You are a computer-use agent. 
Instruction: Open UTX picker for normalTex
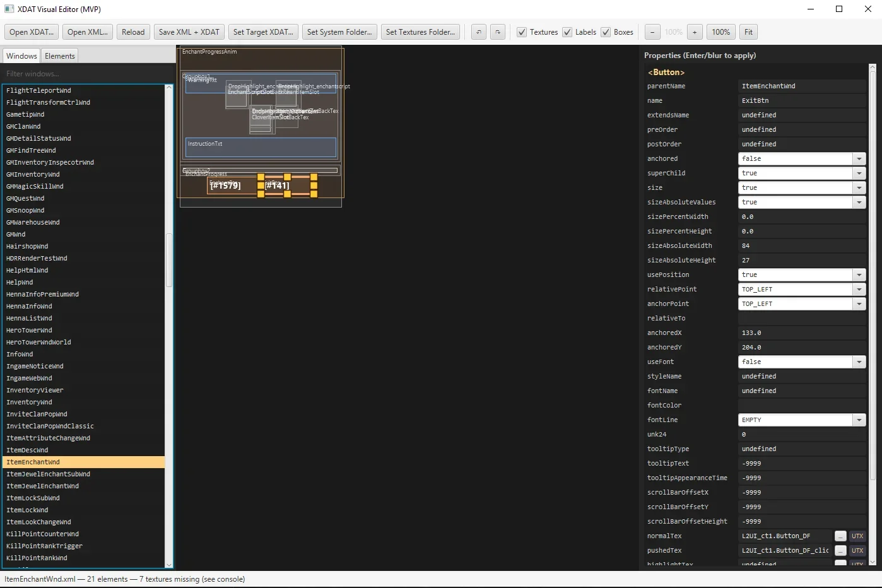coord(857,536)
